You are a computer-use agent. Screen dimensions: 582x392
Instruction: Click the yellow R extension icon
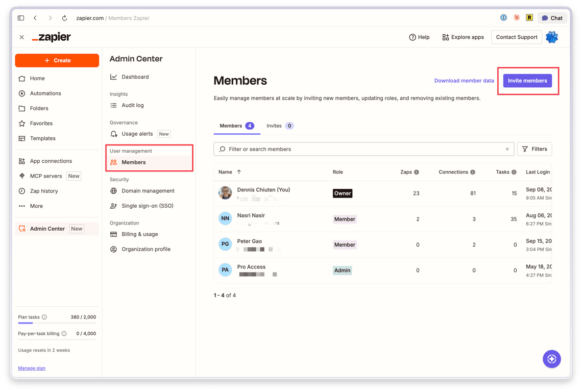[x=529, y=17]
